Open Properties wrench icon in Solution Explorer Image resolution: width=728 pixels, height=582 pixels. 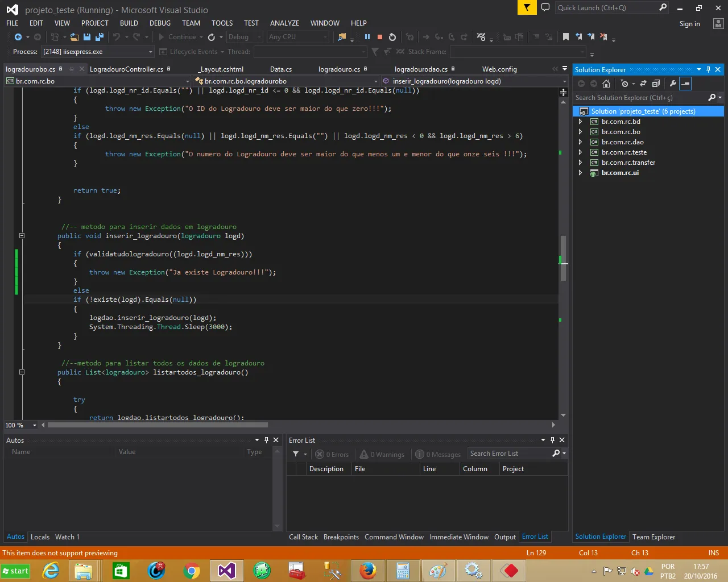[x=673, y=84]
